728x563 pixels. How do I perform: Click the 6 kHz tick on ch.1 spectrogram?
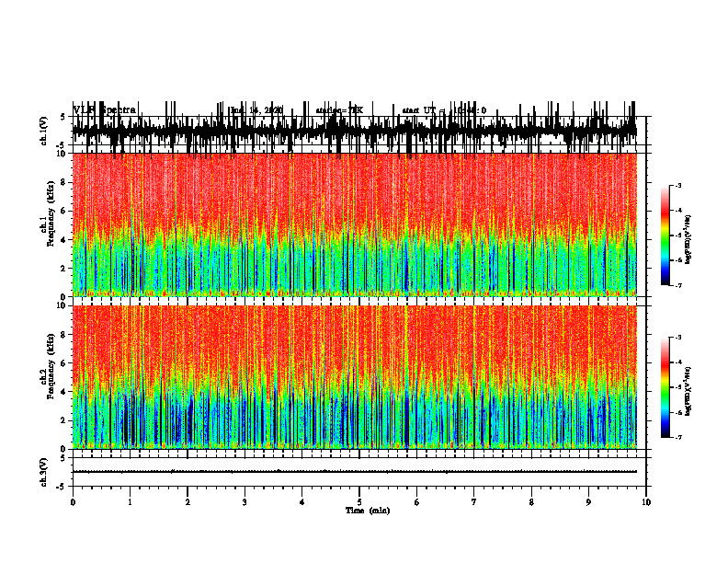64,211
